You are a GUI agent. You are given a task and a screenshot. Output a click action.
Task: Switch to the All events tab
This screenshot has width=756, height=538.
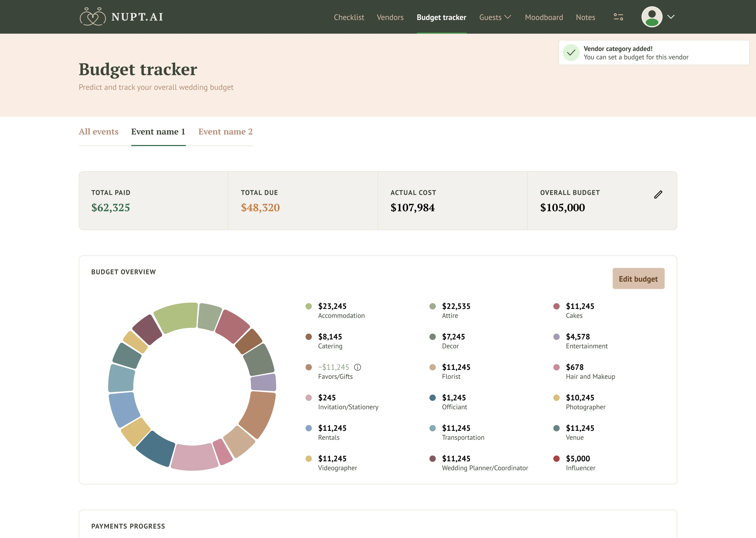click(x=98, y=132)
